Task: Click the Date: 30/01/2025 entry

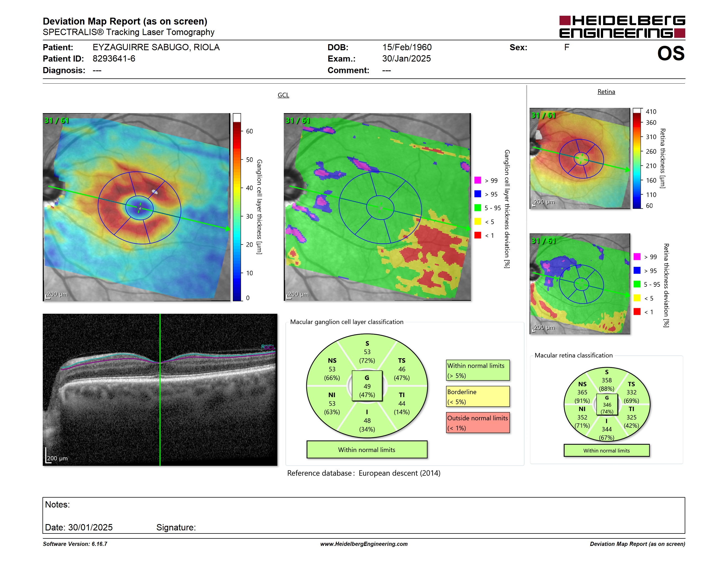Action: [79, 527]
